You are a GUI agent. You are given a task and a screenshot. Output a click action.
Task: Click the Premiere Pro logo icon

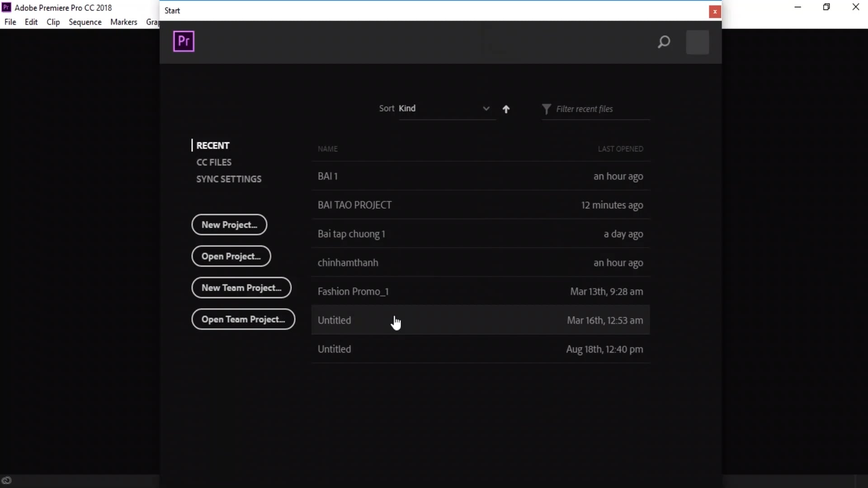coord(184,41)
